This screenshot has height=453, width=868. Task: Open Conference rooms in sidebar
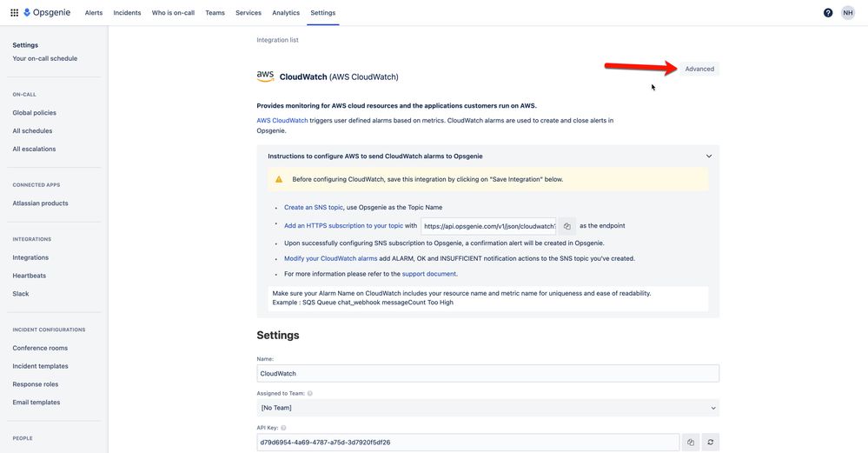(40, 348)
